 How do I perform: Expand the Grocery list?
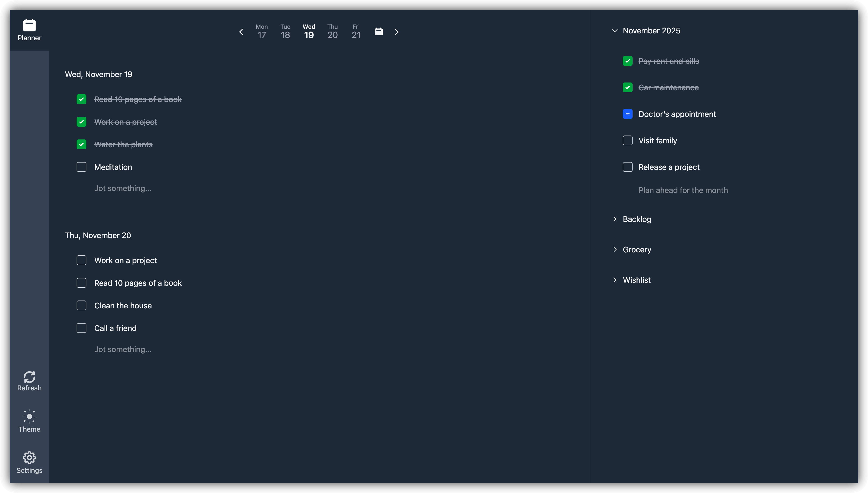point(615,249)
